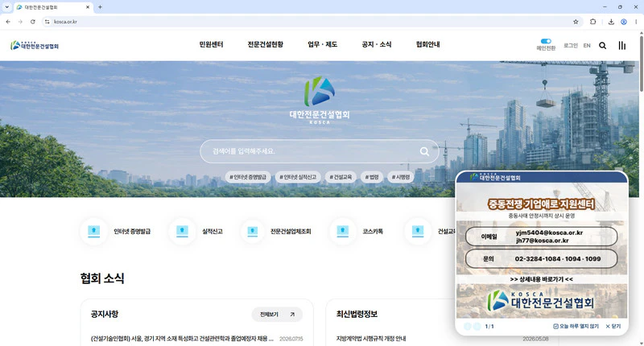Open the 공지 · 소식 menu
Viewport: 644px width, 346px height.
pos(376,44)
